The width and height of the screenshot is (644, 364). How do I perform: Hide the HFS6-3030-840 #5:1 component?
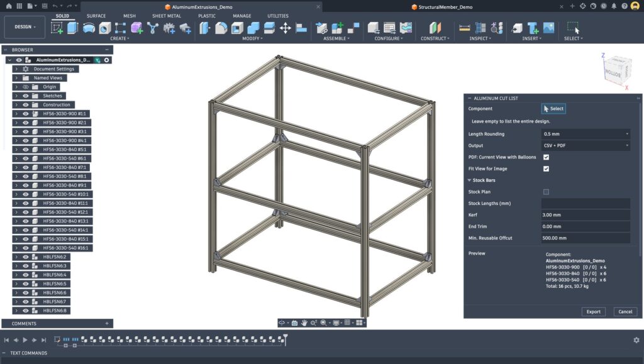pos(25,150)
